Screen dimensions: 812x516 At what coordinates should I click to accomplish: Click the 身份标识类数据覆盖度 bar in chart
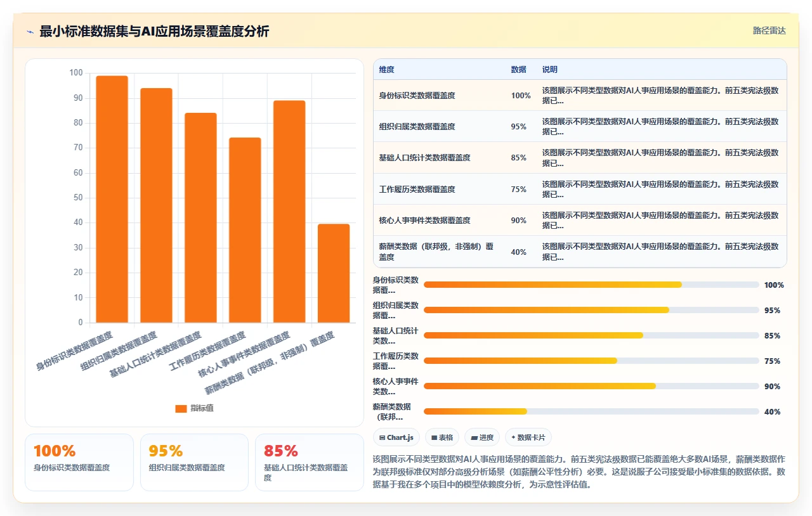pos(112,199)
